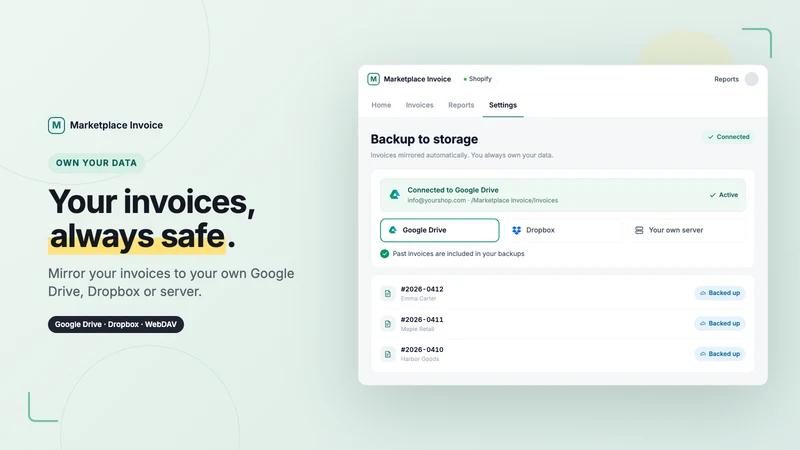The image size is (800, 450).
Task: Click invoice number #2026-0412
Action: click(422, 289)
